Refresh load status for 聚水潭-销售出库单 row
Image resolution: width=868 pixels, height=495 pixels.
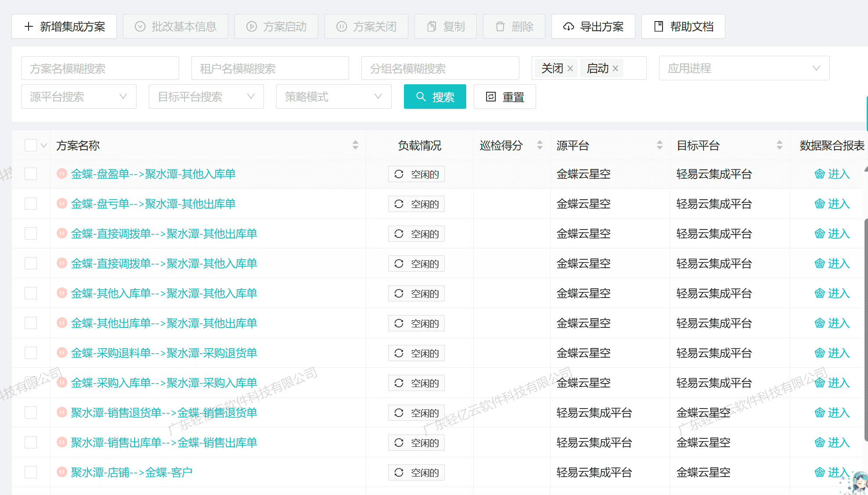(x=416, y=443)
